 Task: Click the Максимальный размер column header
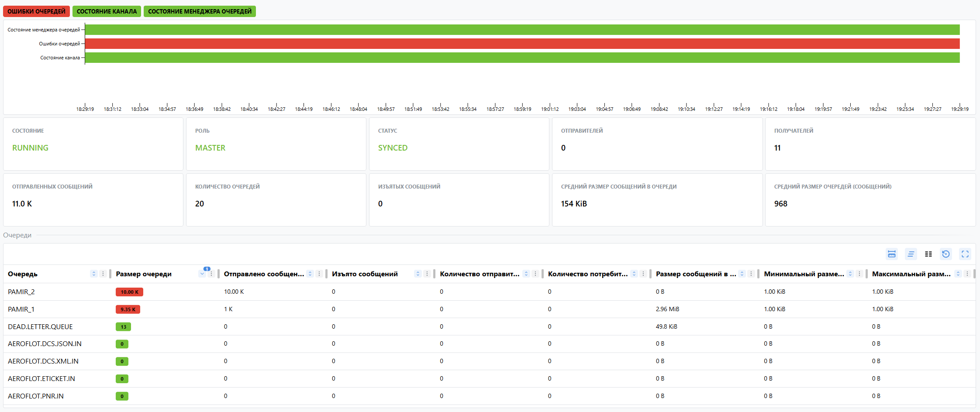pyautogui.click(x=911, y=274)
